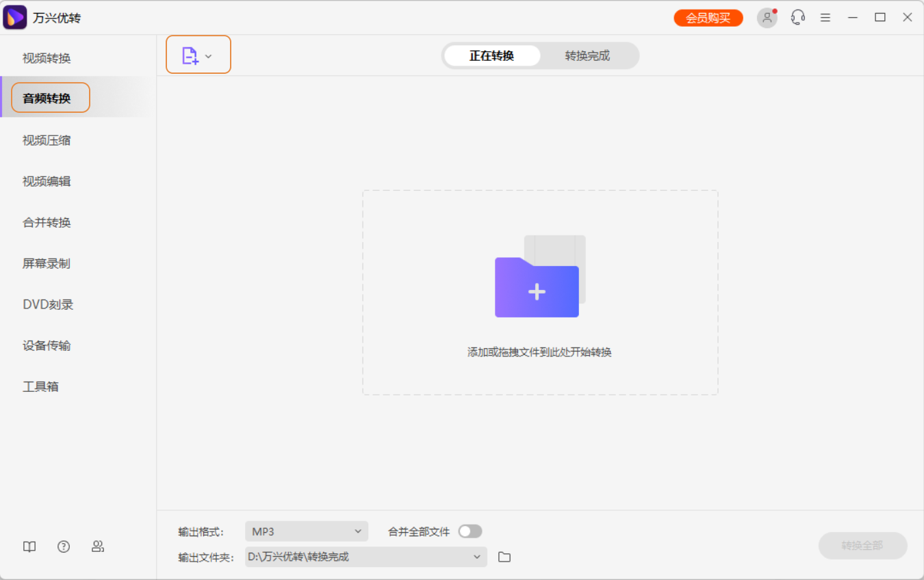Enable 合并全部文件 toggle
The height and width of the screenshot is (580, 924).
(x=472, y=531)
